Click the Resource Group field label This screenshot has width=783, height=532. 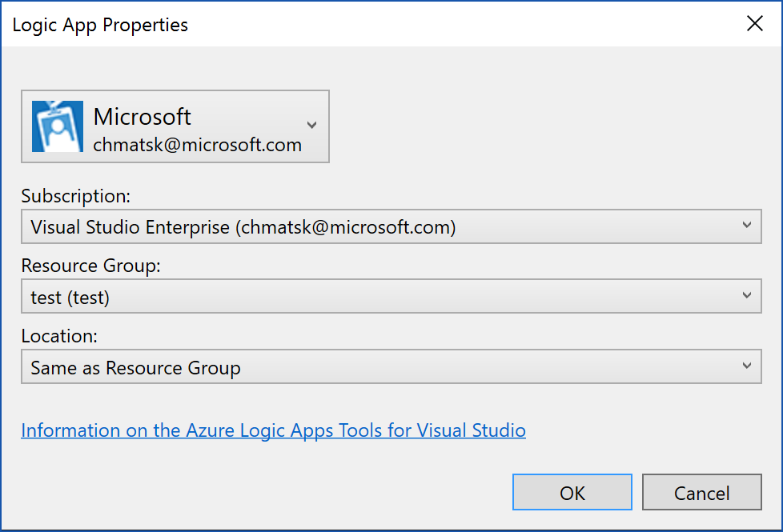tap(91, 266)
